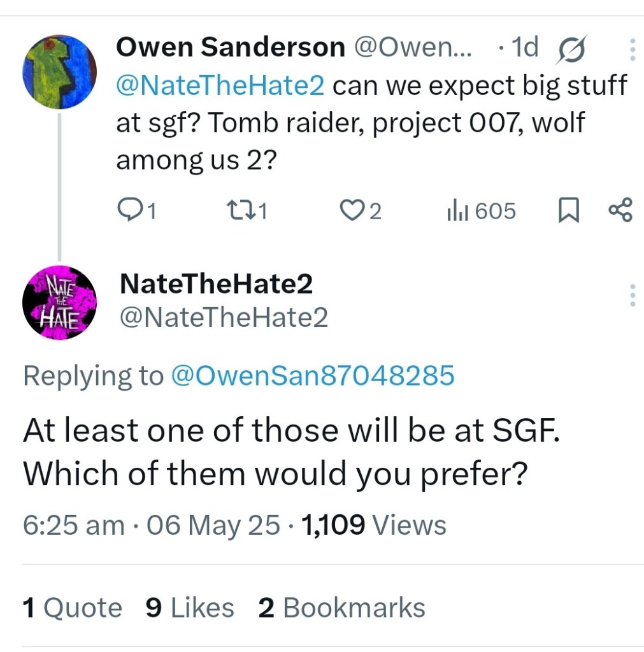The width and height of the screenshot is (644, 652).
Task: Bookmark Owen Sanderson's tweet
Action: click(566, 211)
